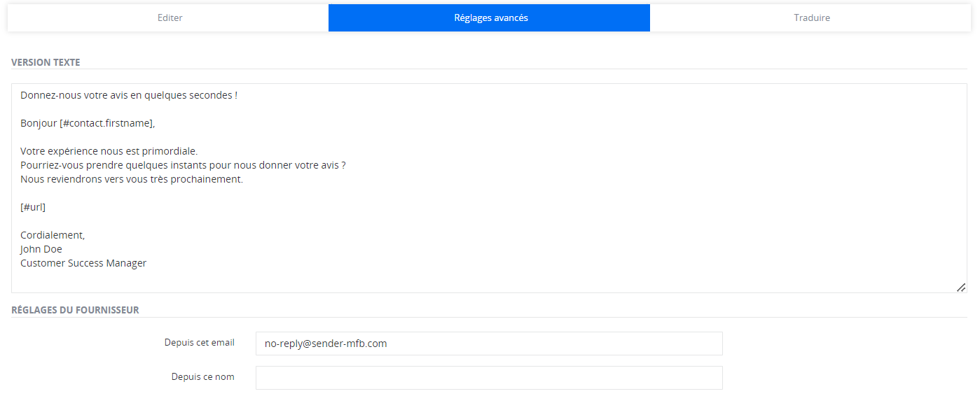980x396 pixels.
Task: Focus the empty 'Depuis ce nom' field
Action: pos(488,378)
